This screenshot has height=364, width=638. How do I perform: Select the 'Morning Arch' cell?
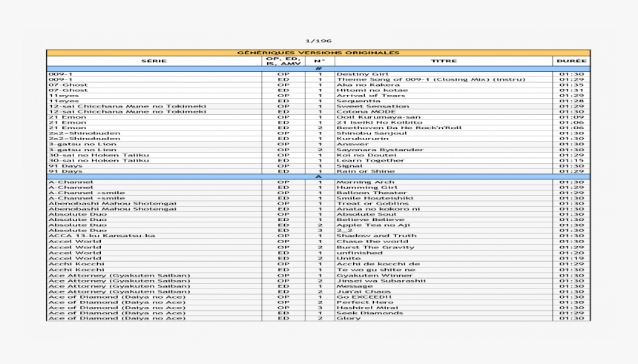(444, 182)
